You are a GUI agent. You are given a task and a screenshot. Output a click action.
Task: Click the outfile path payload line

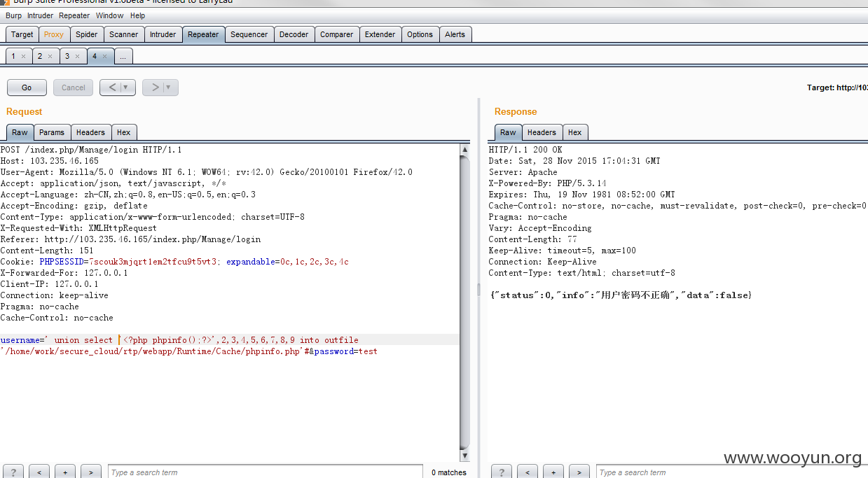(189, 351)
